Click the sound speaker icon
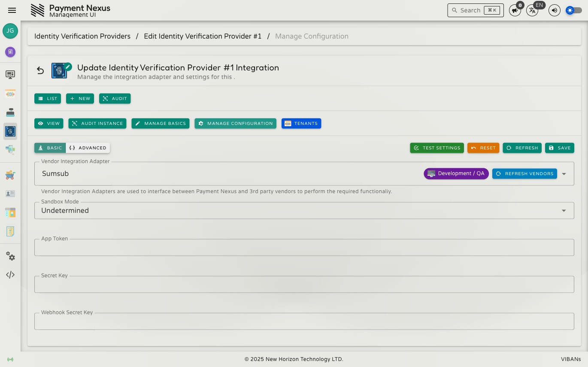This screenshot has height=367, width=588. 555,10
